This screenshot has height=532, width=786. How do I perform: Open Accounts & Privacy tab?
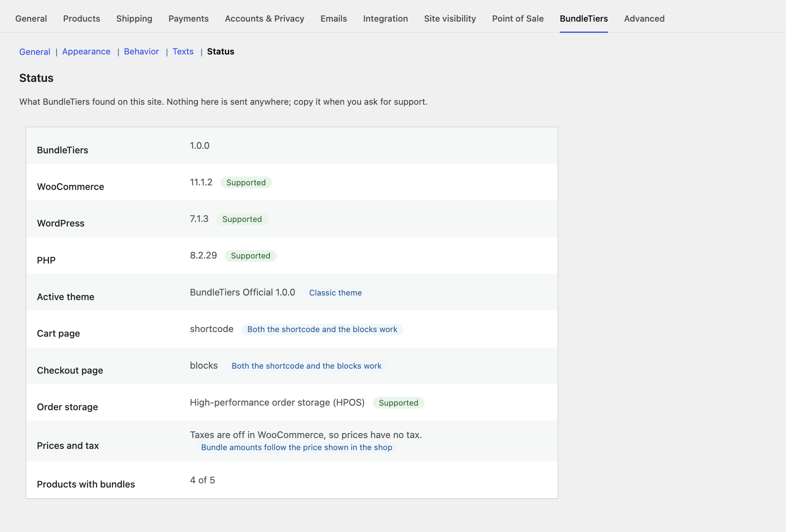pyautogui.click(x=264, y=19)
